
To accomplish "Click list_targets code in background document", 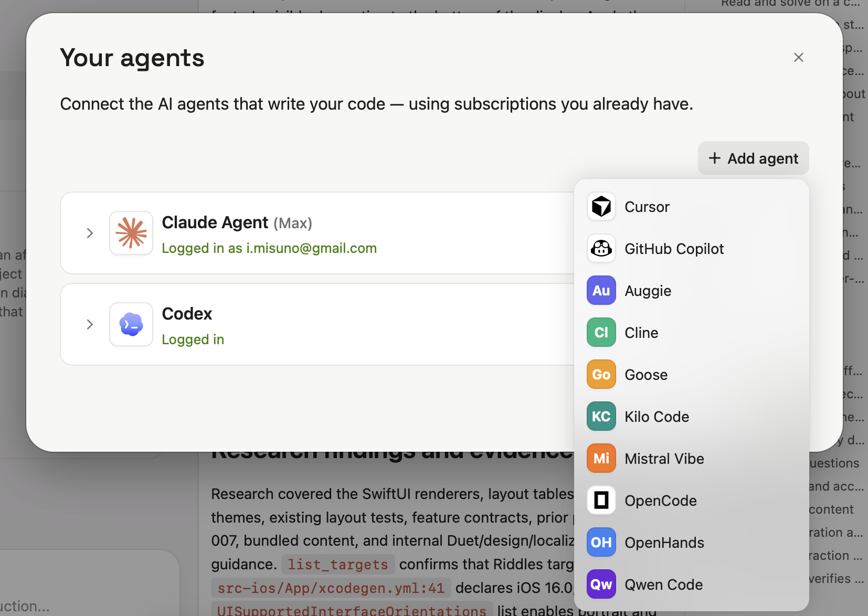I will [338, 565].
